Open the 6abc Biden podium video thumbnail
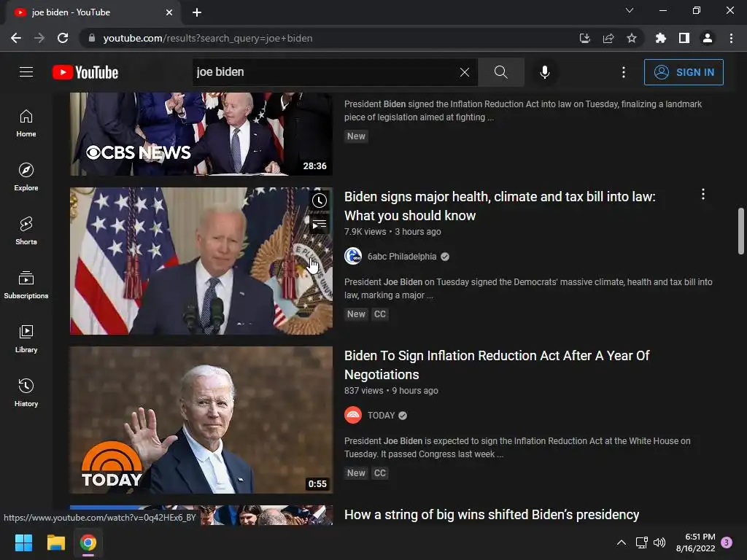This screenshot has width=747, height=560. click(201, 260)
